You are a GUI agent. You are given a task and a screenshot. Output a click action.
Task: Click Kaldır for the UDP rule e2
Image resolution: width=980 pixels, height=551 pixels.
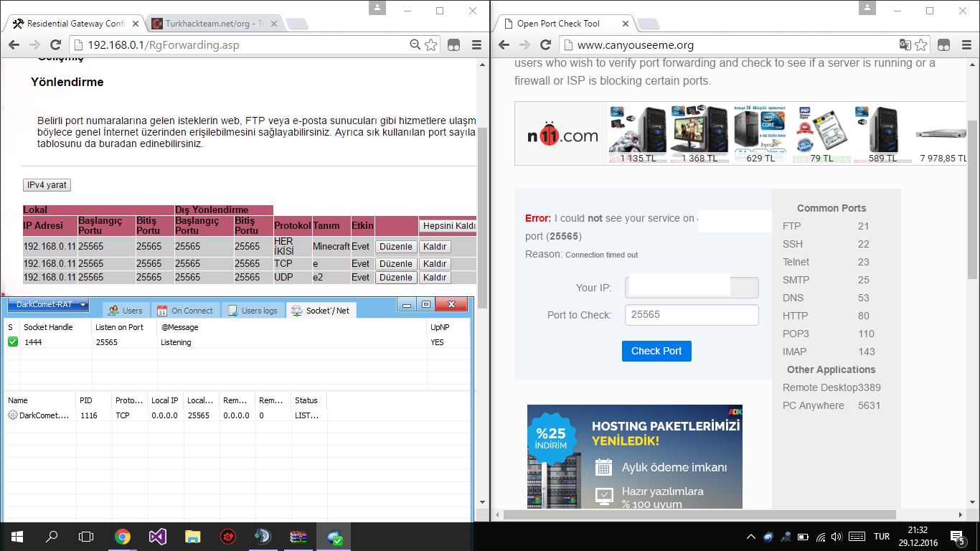435,277
